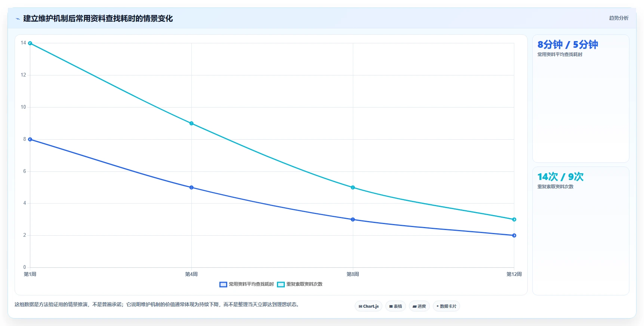644x326 pixels.
Task: Click the teal data point at 第1周 (14)
Action: pyautogui.click(x=30, y=43)
